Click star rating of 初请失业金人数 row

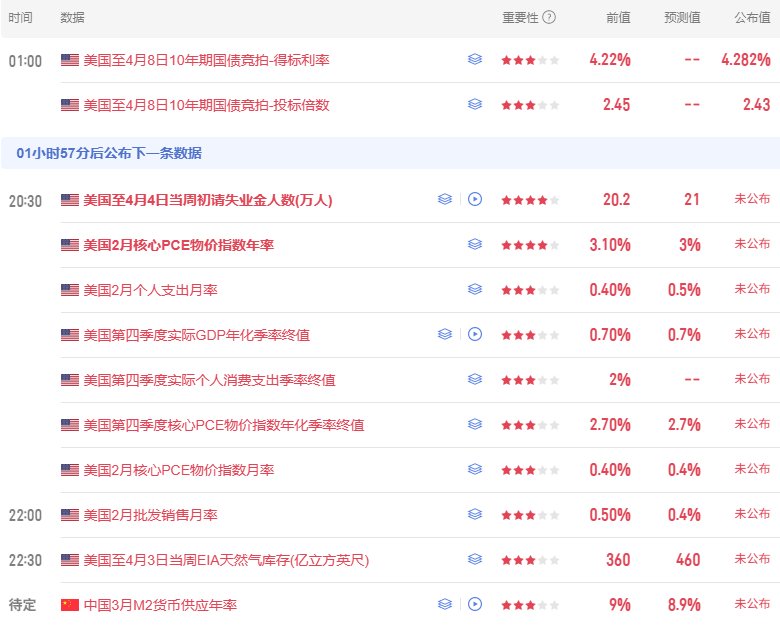530,200
